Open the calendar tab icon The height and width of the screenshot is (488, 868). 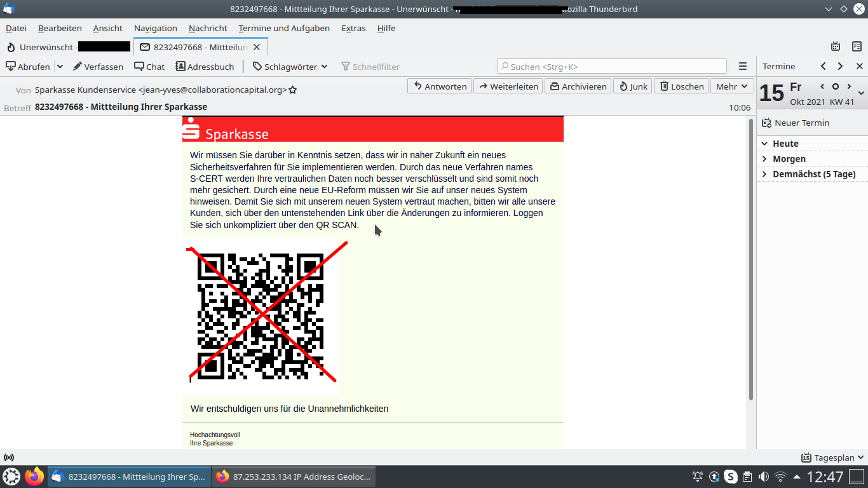[x=836, y=46]
